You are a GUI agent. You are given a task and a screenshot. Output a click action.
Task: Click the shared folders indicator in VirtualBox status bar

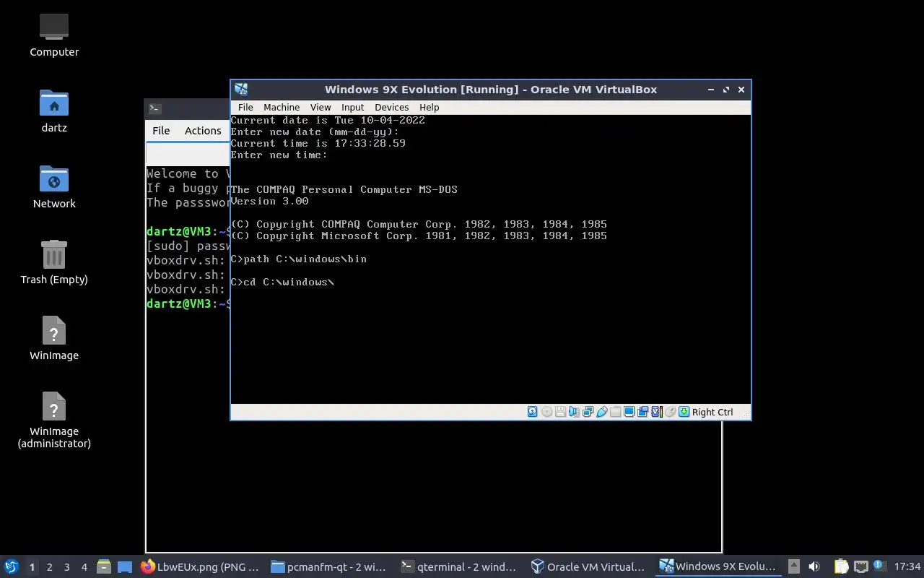(x=615, y=412)
